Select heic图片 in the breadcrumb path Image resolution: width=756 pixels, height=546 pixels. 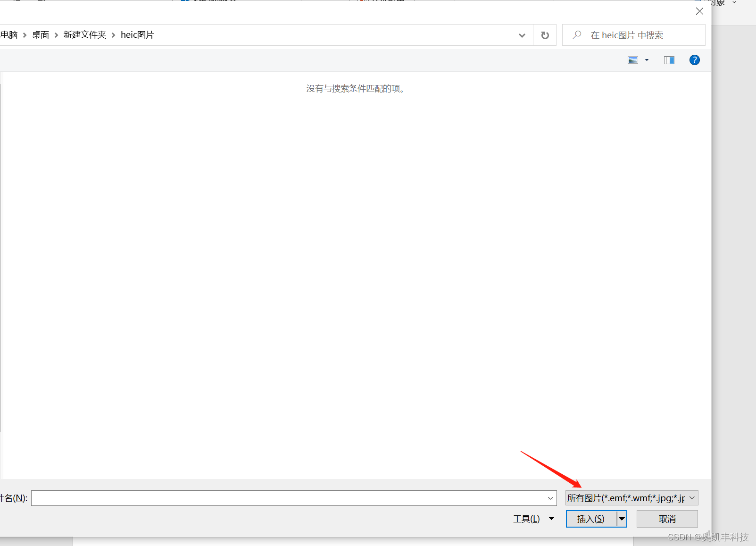coord(137,35)
